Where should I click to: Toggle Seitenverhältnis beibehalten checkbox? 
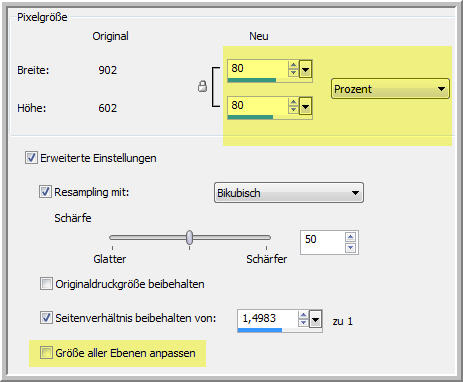(x=46, y=317)
